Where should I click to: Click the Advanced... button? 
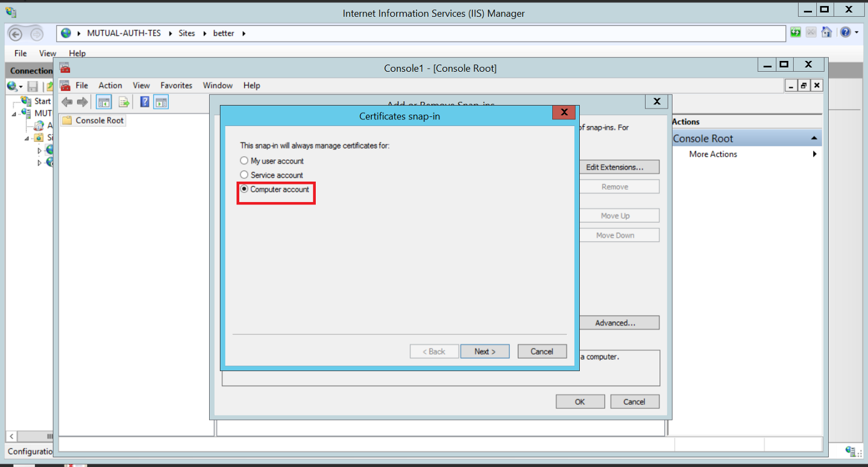(x=615, y=323)
